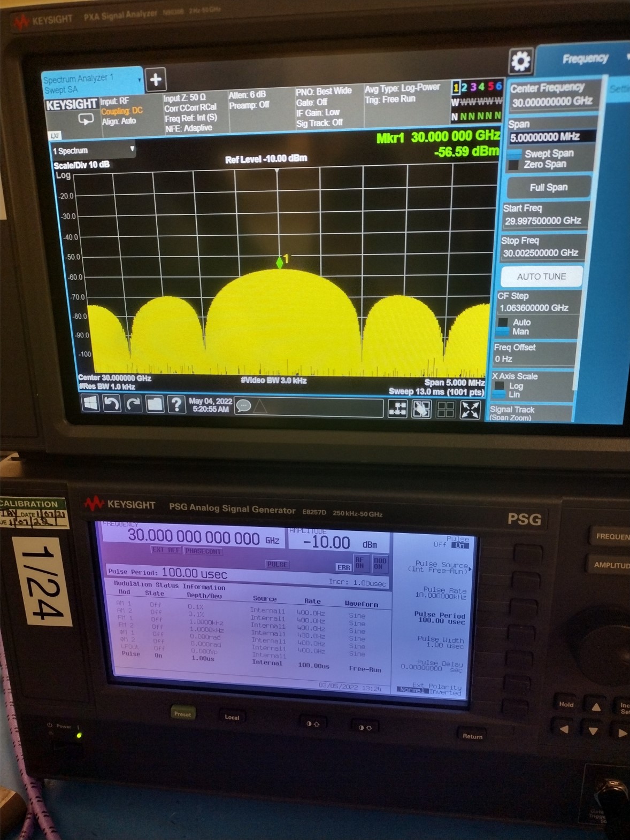Switch to full screen with the arrows icon
This screenshot has width=630, height=840.
click(x=470, y=411)
